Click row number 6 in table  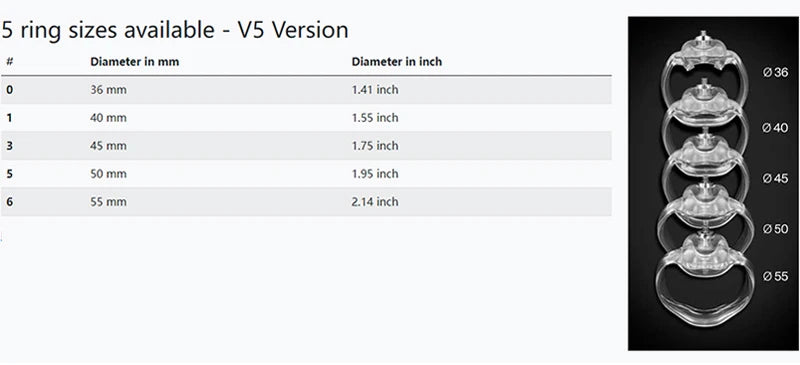click(10, 202)
